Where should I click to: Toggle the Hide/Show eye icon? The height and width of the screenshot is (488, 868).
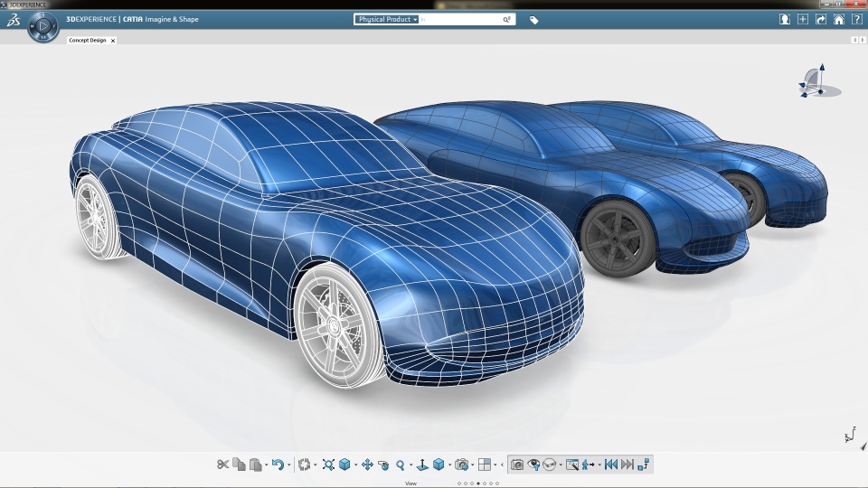click(x=533, y=465)
